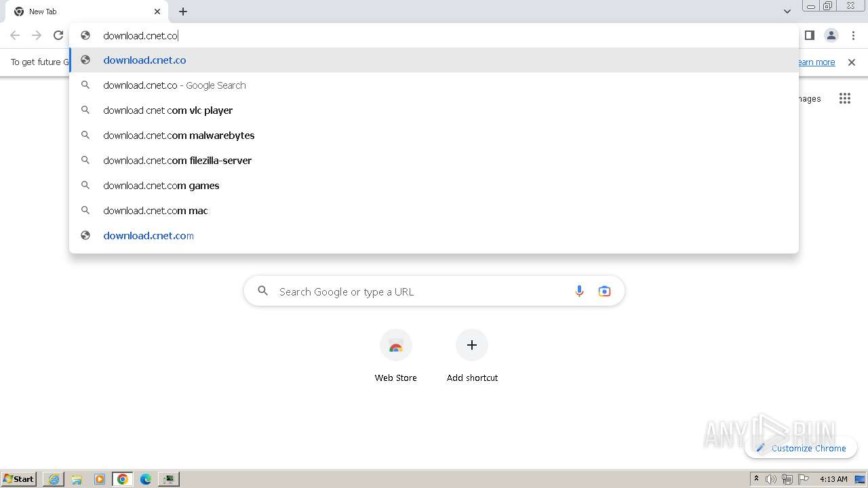The width and height of the screenshot is (868, 488).
Task: Click the Google search box
Action: [x=434, y=291]
